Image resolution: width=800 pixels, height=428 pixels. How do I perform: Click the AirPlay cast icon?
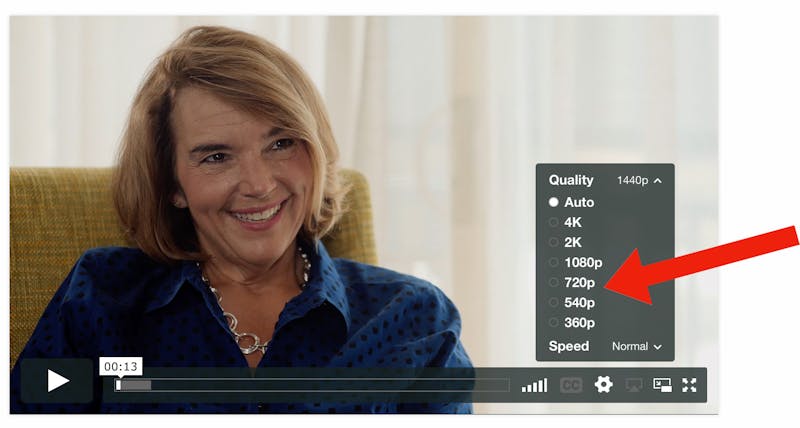pos(634,385)
